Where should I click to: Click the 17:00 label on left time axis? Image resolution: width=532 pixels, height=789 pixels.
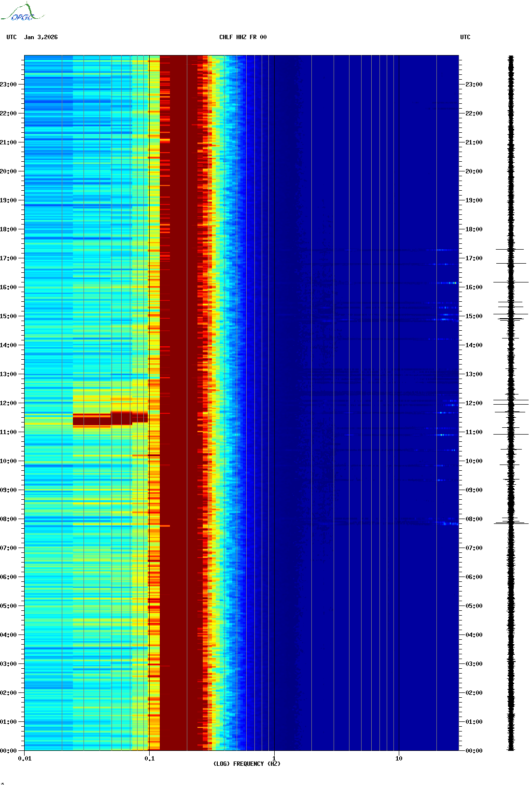pos(9,258)
